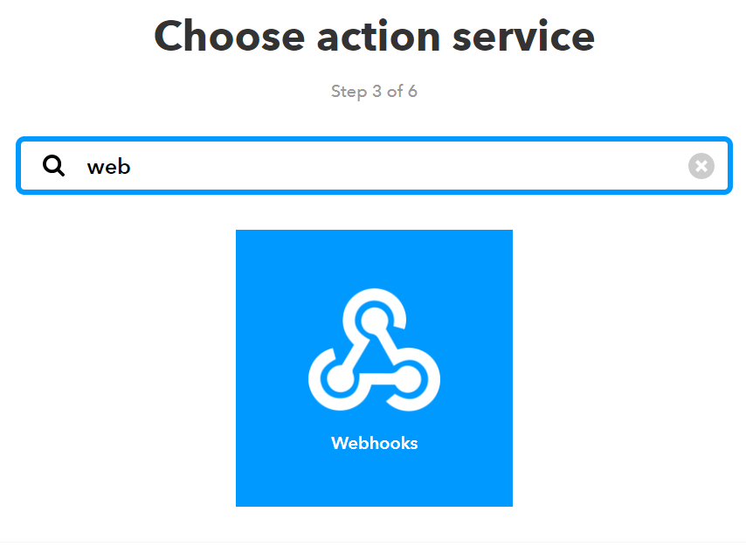Click the bottom-right loop of the Webhooks icon

pyautogui.click(x=409, y=379)
